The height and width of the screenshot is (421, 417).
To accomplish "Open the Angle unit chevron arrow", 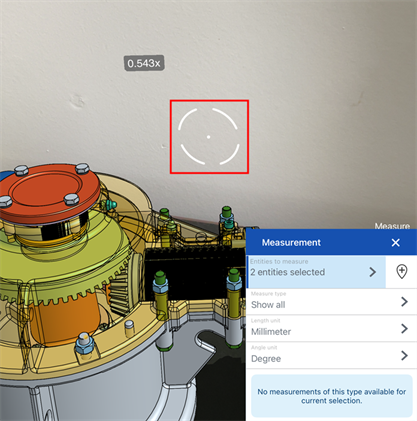I will [x=404, y=355].
